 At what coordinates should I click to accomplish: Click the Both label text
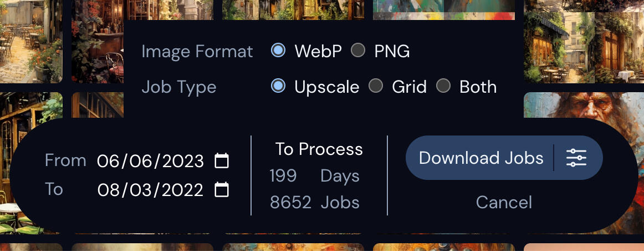pyautogui.click(x=478, y=87)
